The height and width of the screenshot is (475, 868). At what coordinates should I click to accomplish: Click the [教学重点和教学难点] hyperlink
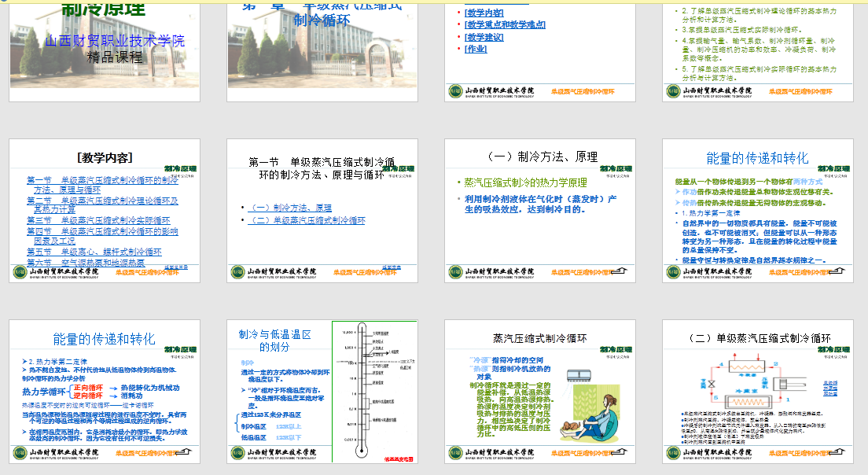coord(505,25)
